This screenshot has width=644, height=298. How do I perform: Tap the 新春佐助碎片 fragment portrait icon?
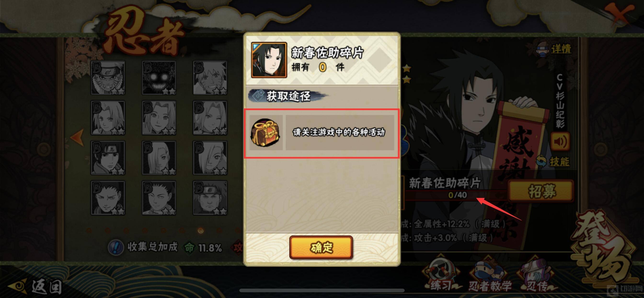click(269, 60)
